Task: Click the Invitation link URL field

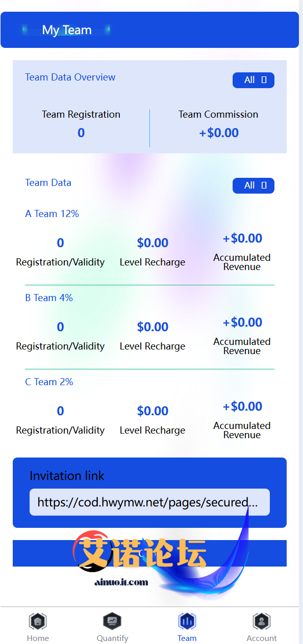Action: [149, 502]
